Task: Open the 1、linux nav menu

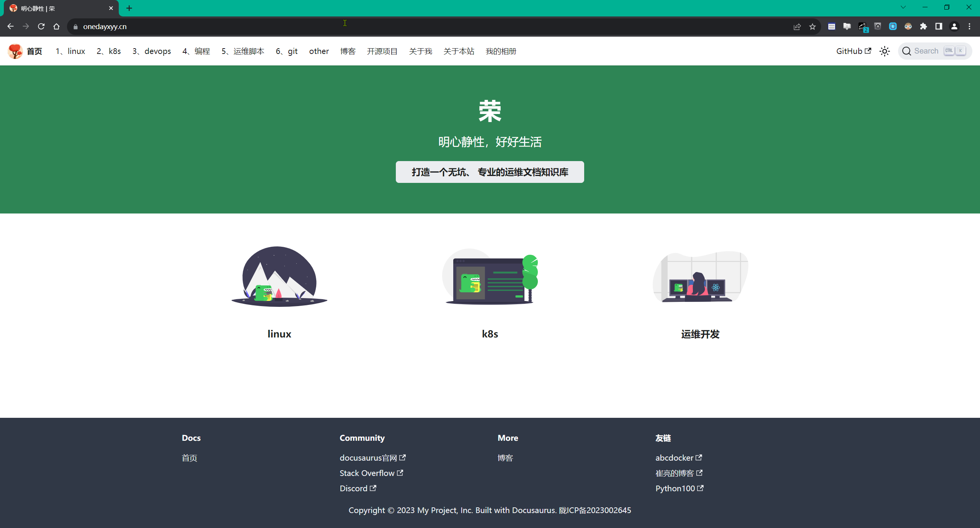Action: tap(70, 51)
